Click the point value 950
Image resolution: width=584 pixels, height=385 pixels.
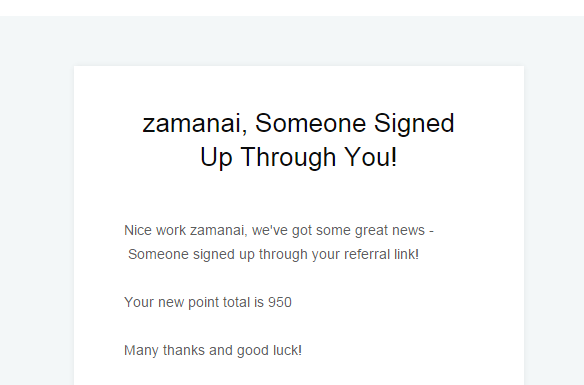[280, 302]
